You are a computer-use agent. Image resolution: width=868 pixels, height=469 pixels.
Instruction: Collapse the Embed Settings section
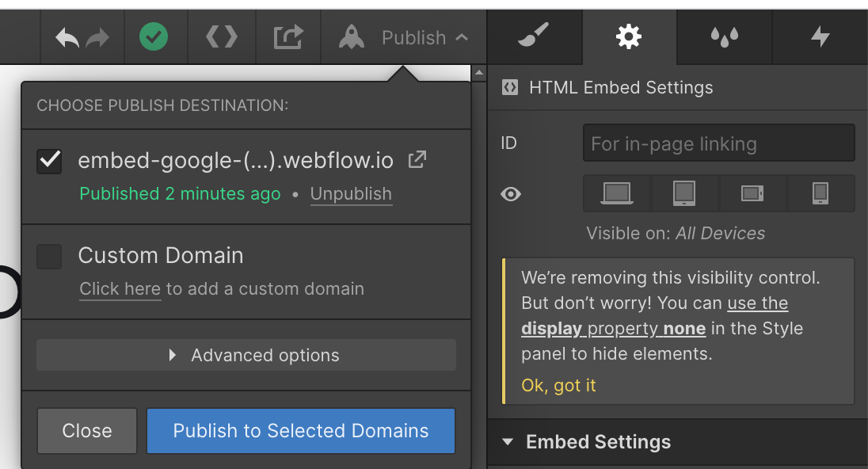coord(507,442)
